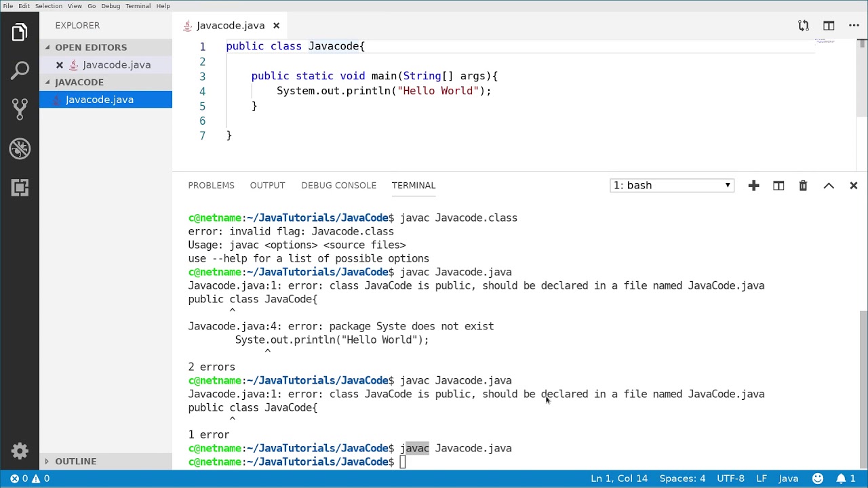Click "error: invalid flag: Javacode.class" terminal line
The width and height of the screenshot is (868, 488).
(x=291, y=232)
